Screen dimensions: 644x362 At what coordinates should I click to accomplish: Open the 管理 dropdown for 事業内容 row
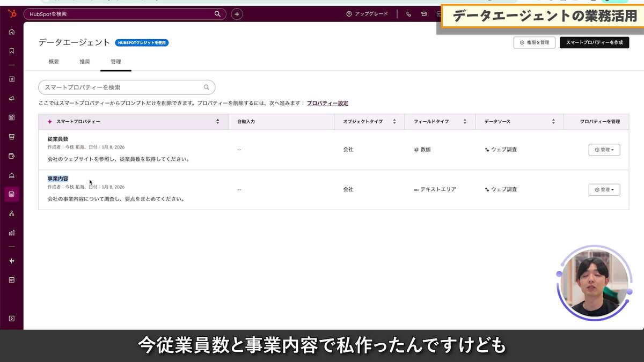[x=604, y=189]
